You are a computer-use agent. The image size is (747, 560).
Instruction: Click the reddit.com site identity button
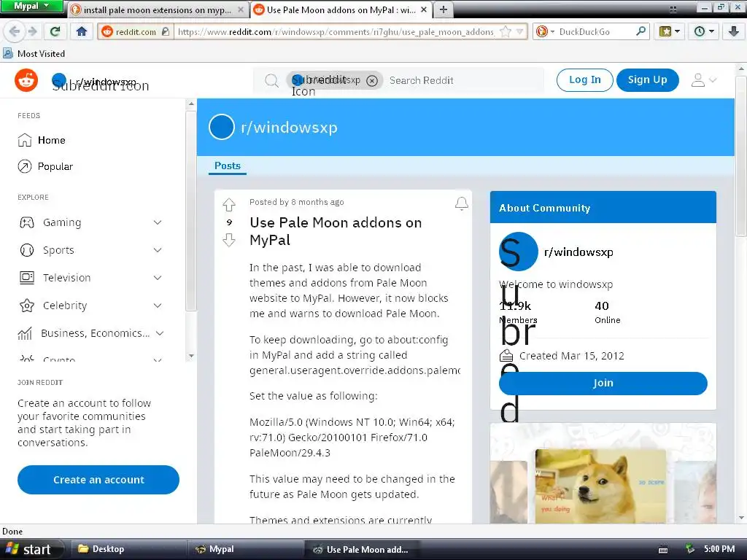[x=135, y=32]
